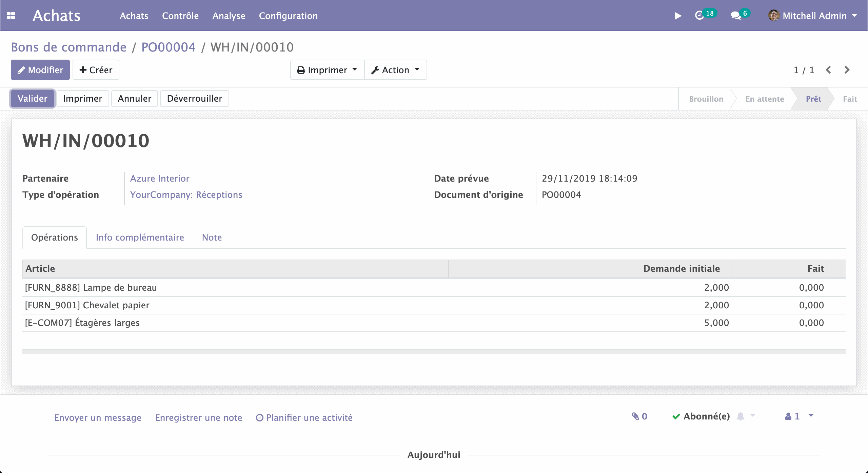Click the attachments paperclip counter

pos(639,416)
